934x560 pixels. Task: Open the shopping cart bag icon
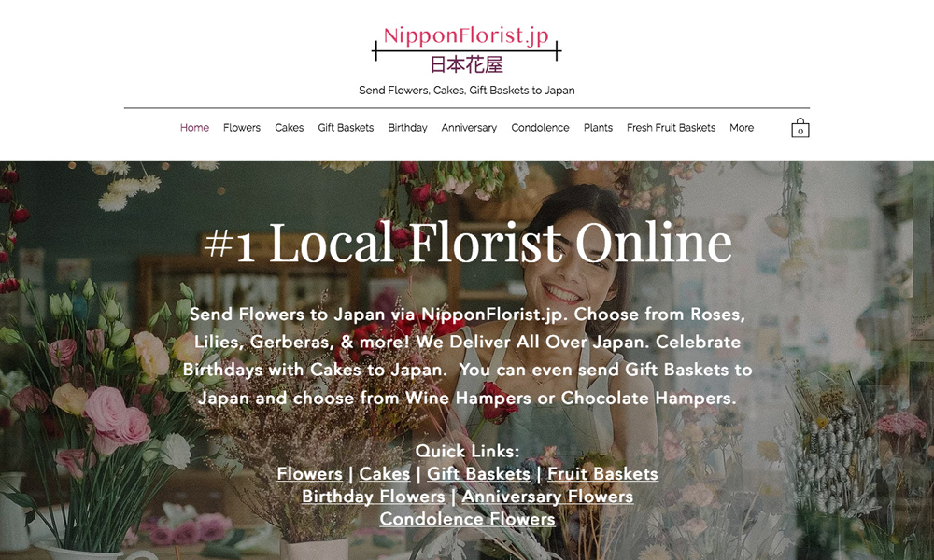point(800,128)
